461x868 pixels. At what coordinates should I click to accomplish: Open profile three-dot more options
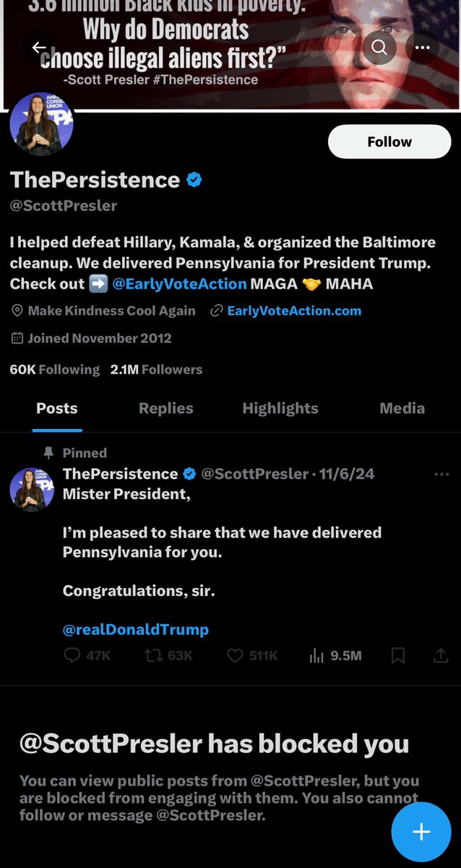423,48
